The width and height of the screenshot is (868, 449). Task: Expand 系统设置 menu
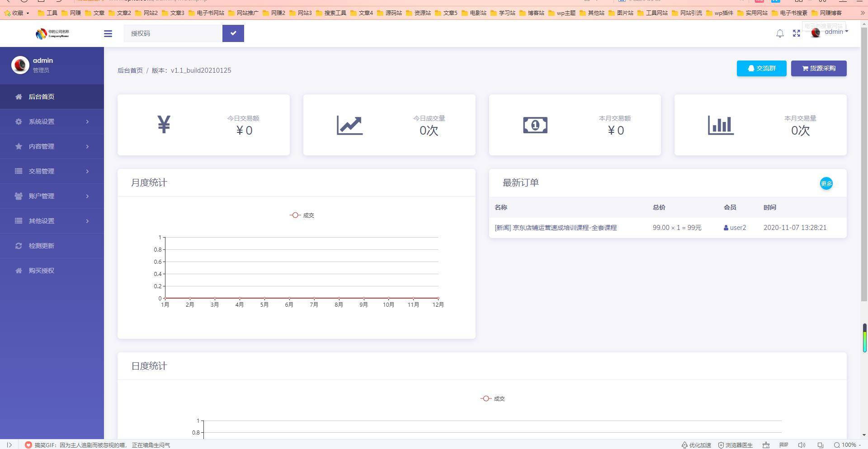pyautogui.click(x=52, y=122)
